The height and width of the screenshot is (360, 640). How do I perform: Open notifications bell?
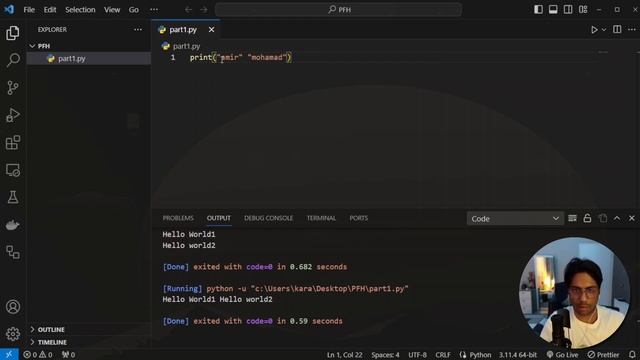[x=632, y=355]
